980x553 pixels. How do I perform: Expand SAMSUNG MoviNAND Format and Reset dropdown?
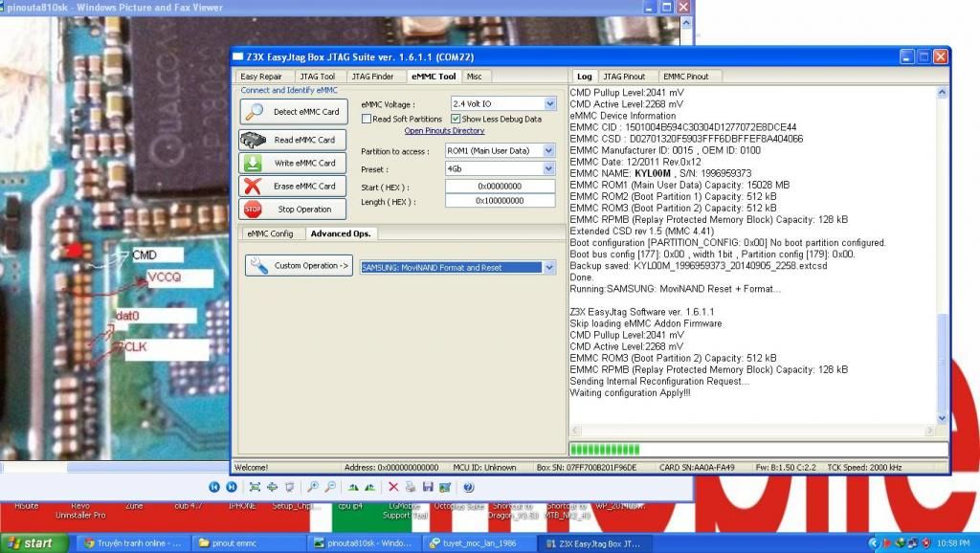click(x=548, y=268)
